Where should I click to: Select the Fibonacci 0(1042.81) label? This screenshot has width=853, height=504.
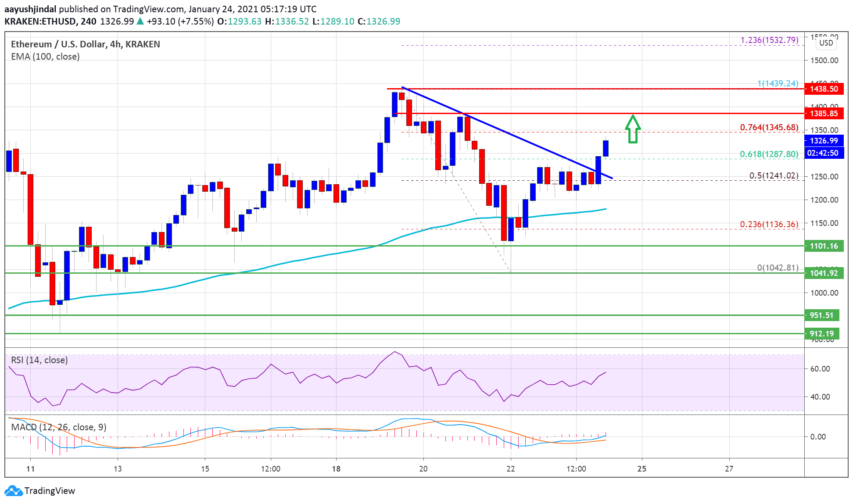point(778,268)
